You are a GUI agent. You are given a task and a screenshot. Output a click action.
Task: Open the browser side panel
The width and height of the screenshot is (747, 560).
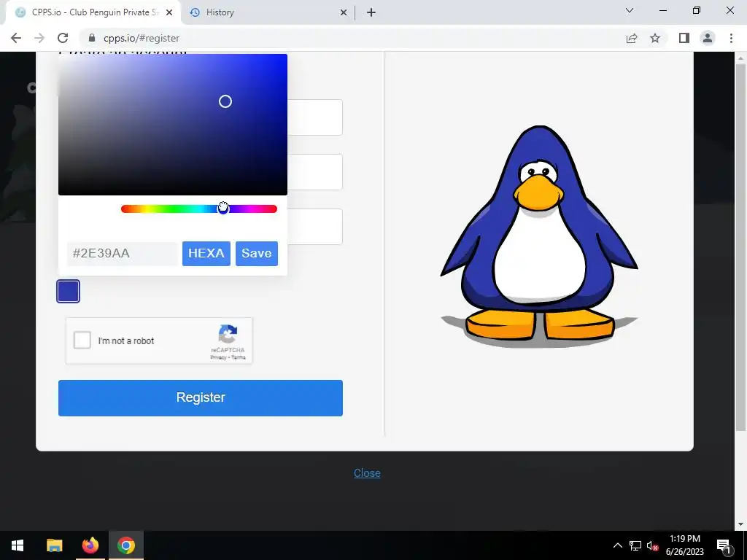[x=684, y=38]
